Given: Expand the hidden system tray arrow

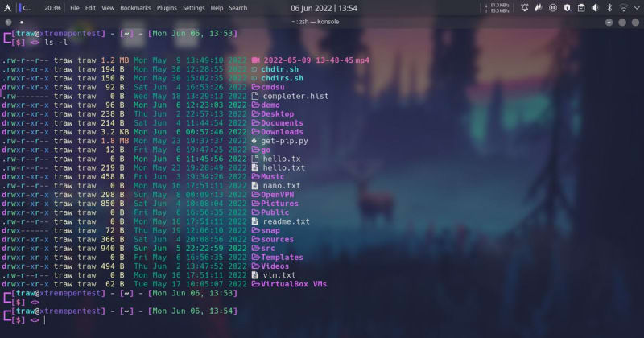Looking at the screenshot, I should (x=635, y=7).
